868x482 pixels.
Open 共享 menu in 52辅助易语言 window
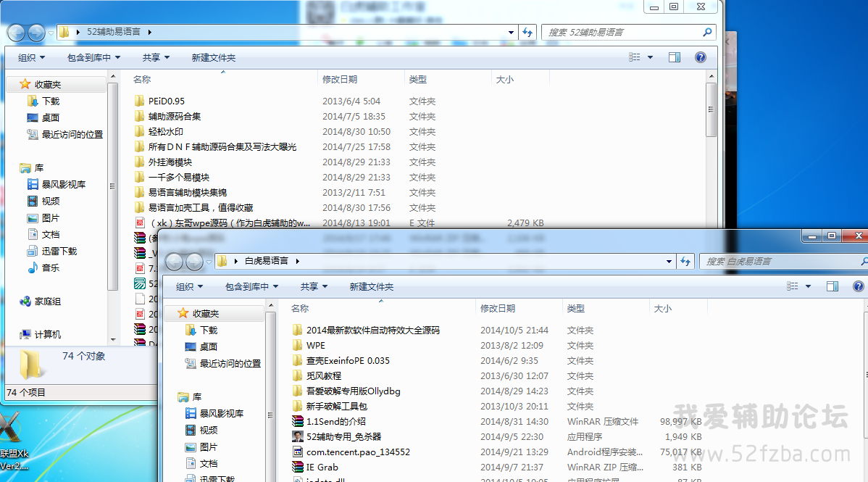[156, 57]
